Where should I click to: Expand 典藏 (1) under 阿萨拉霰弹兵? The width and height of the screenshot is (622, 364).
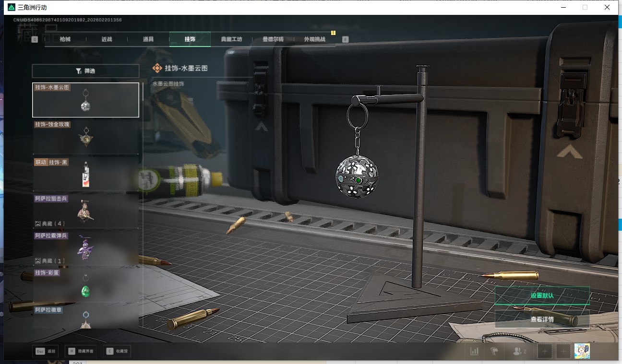point(50,261)
